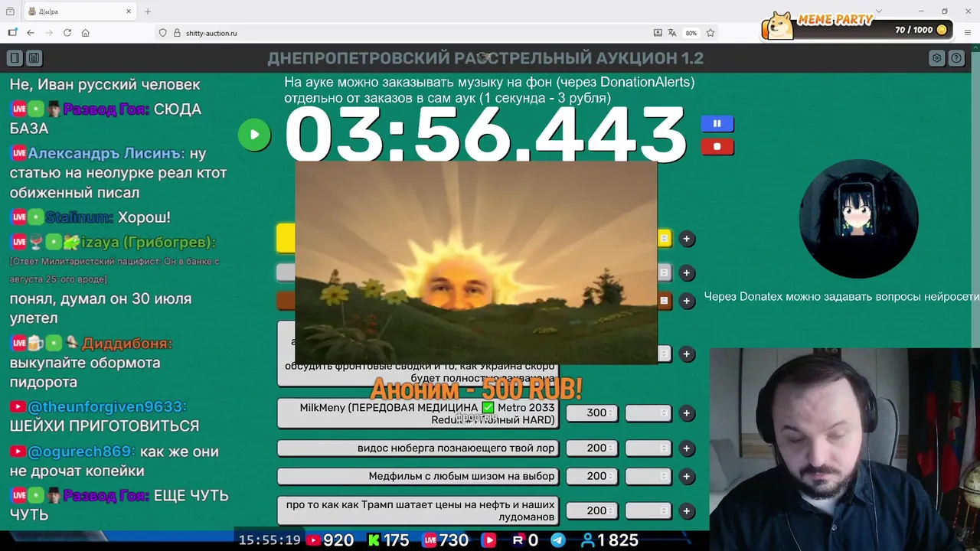This screenshot has width=980, height=551.
Task: Click the Telegram icon in status bar
Action: [x=558, y=540]
